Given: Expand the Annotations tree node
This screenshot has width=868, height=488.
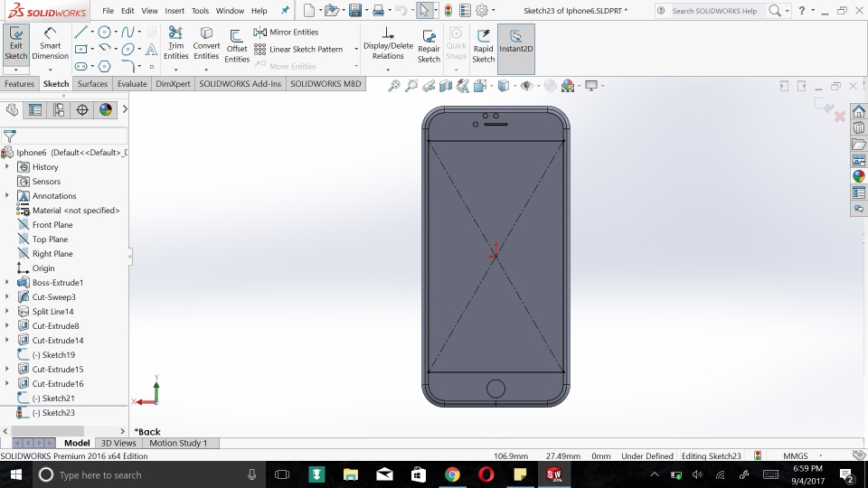Looking at the screenshot, I should point(7,195).
